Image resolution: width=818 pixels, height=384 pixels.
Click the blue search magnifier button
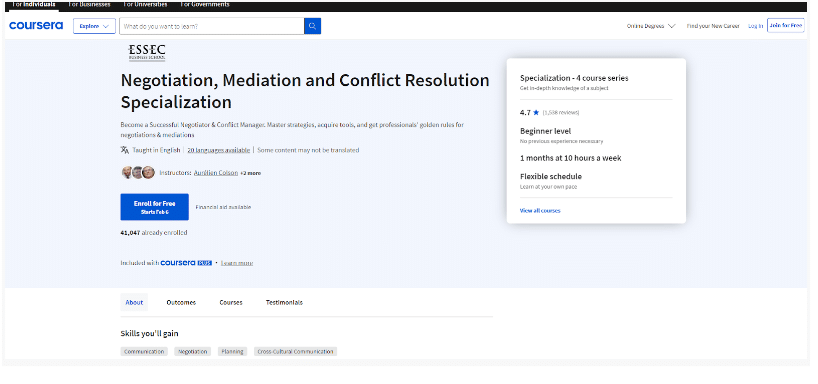tap(312, 26)
